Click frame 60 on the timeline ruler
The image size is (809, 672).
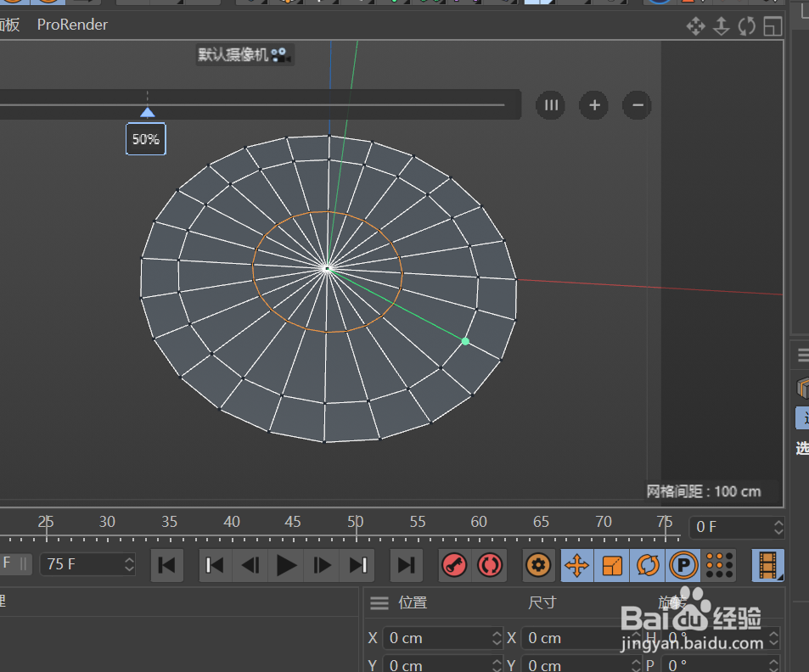pyautogui.click(x=479, y=522)
